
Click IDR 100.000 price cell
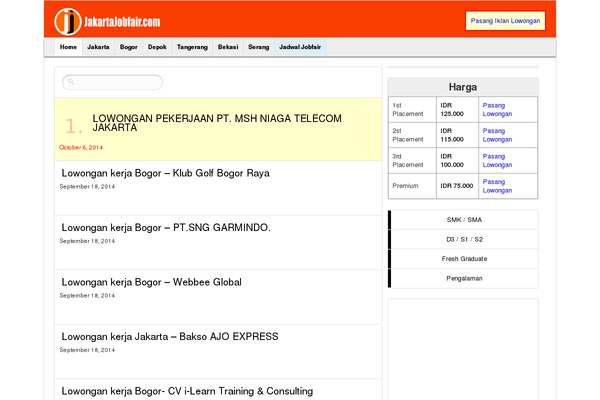click(x=457, y=160)
